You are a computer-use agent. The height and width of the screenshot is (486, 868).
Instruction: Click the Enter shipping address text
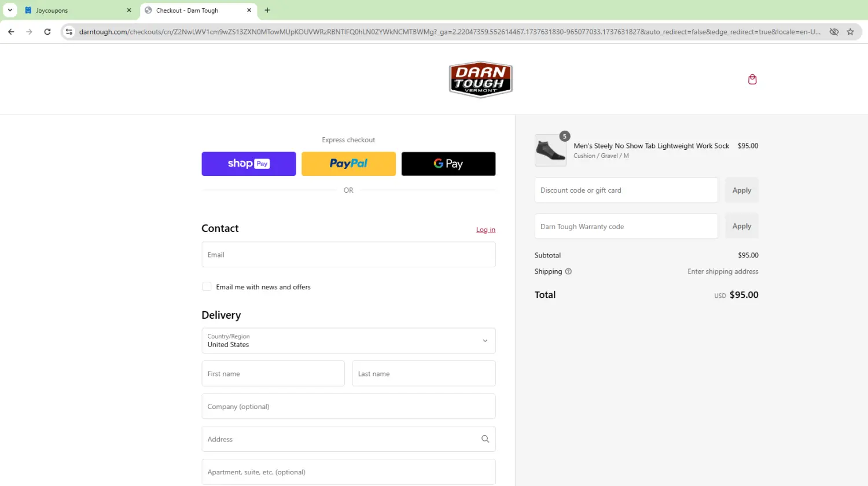pos(723,271)
